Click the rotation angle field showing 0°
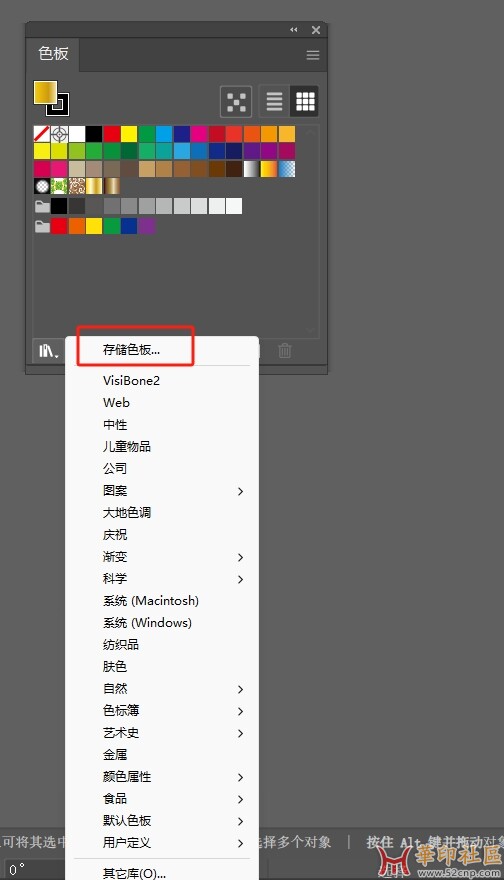 [34, 869]
